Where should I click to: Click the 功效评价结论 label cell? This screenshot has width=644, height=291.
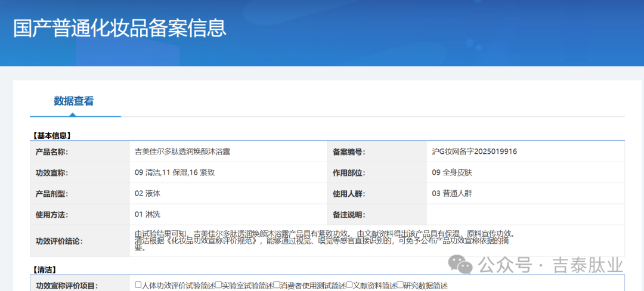pos(80,241)
